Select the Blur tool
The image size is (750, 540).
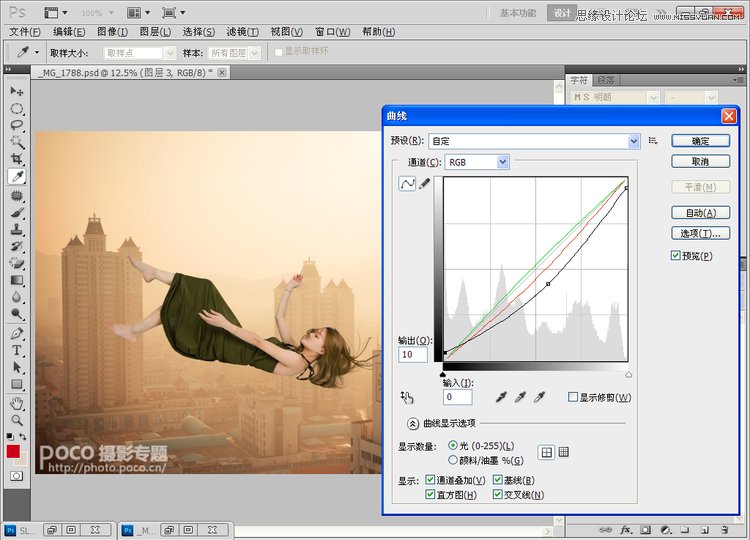[17, 297]
